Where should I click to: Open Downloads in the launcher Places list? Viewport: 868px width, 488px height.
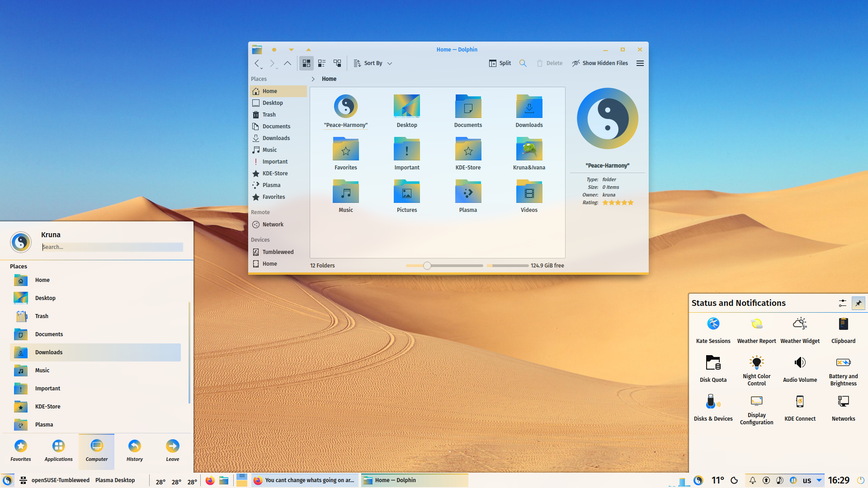(x=95, y=352)
